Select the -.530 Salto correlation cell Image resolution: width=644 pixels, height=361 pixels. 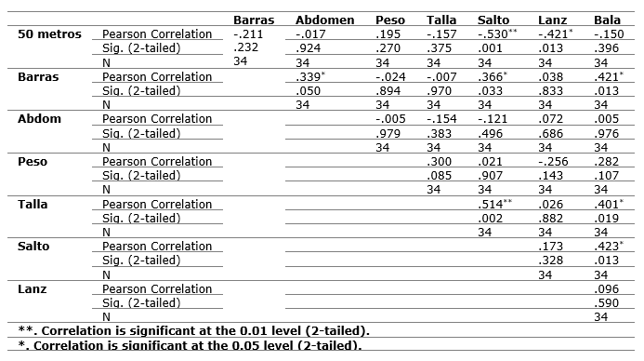point(497,33)
